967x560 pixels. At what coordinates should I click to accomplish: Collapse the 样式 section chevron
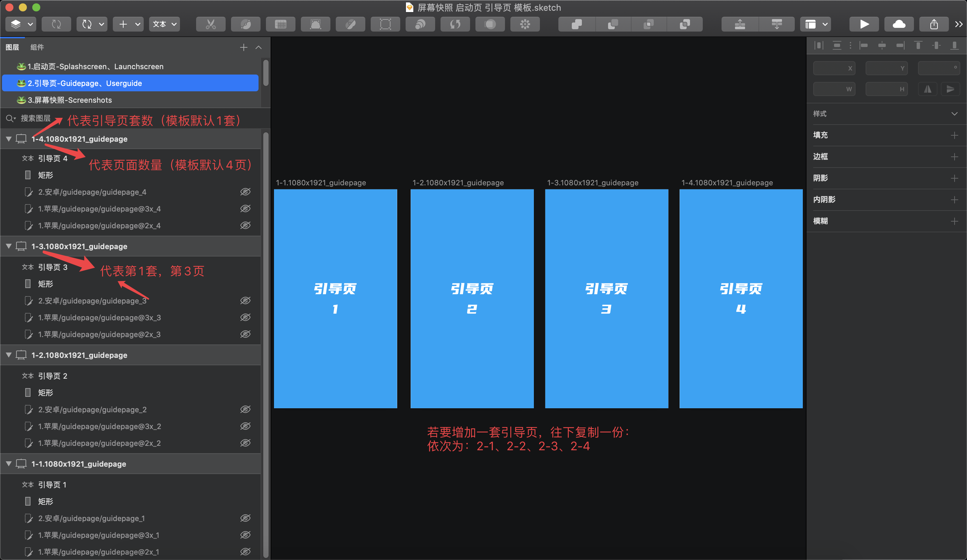pos(954,114)
